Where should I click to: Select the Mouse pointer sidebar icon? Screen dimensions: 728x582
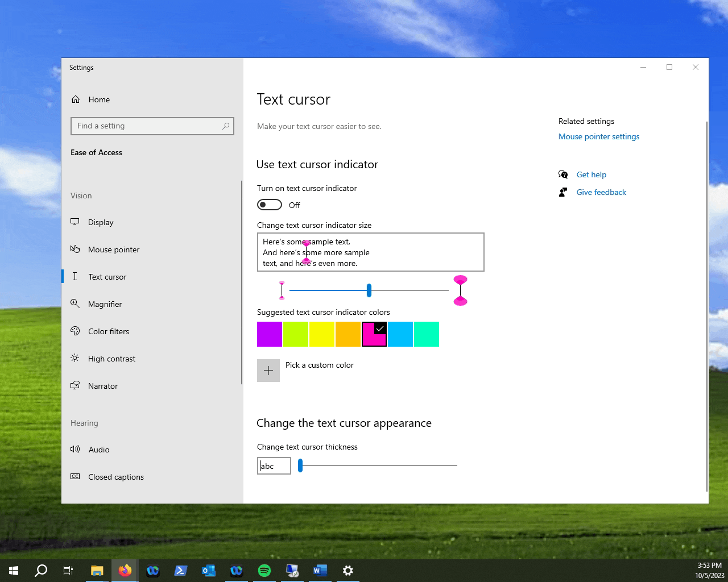click(x=75, y=250)
